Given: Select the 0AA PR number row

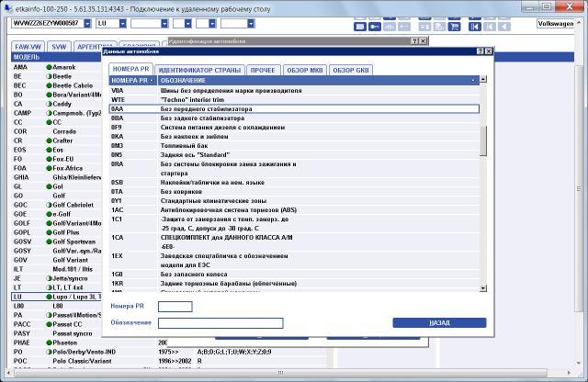Looking at the screenshot, I should pos(294,108).
